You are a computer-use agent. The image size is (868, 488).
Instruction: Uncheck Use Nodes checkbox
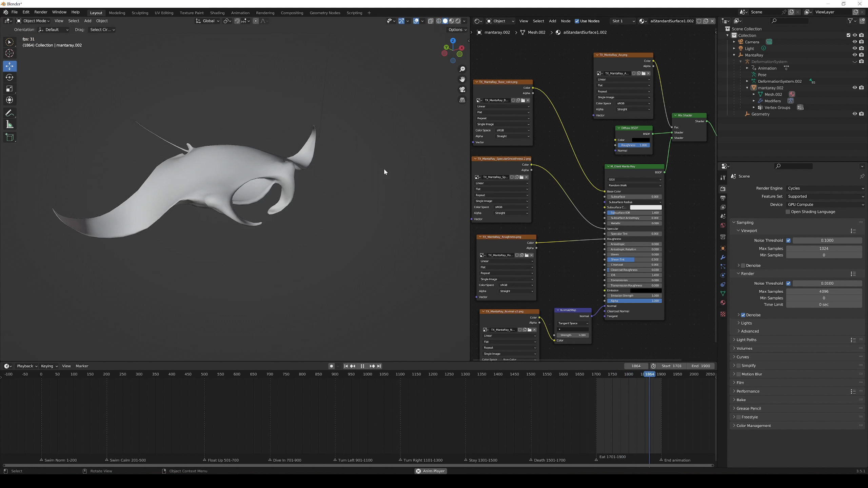pos(577,21)
